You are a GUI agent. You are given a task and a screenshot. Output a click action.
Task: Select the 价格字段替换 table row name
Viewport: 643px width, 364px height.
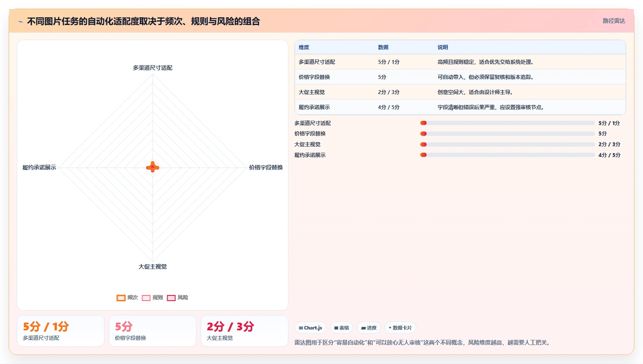click(x=314, y=77)
